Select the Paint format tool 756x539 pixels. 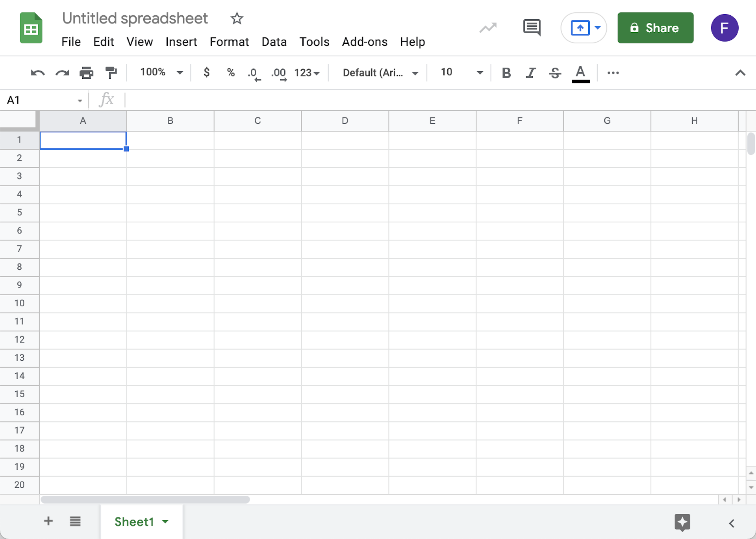111,72
